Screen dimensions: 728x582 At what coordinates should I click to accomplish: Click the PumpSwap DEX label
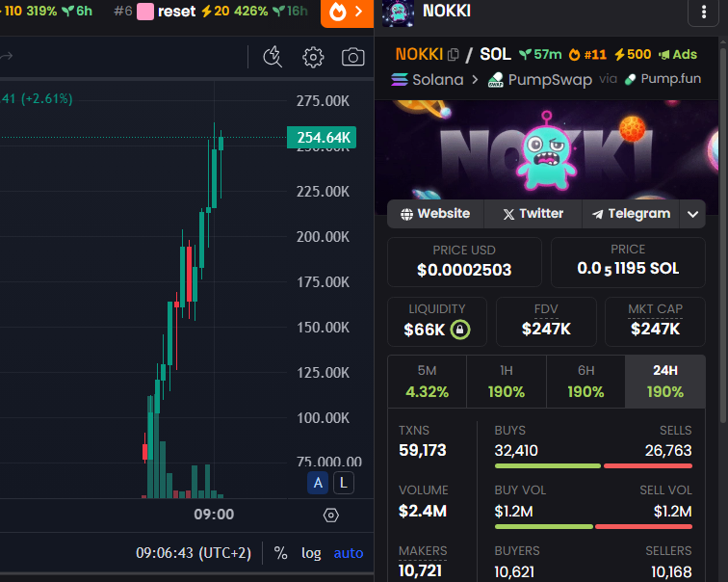(540, 80)
